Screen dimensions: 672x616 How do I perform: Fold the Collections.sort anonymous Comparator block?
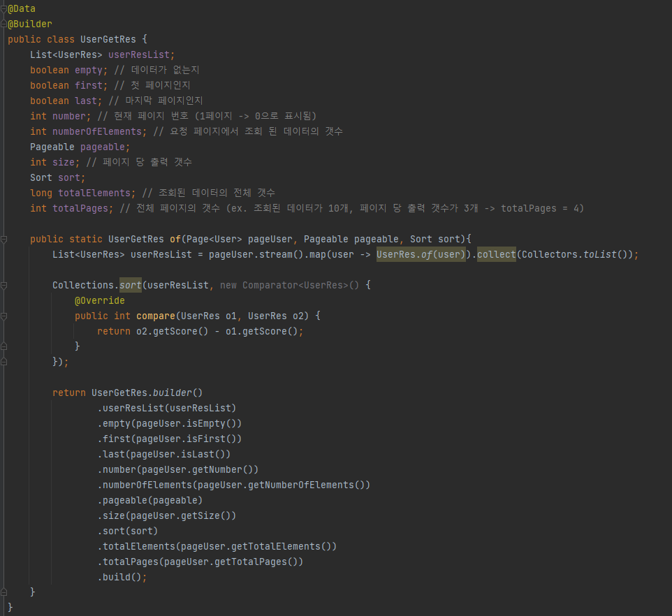3,285
